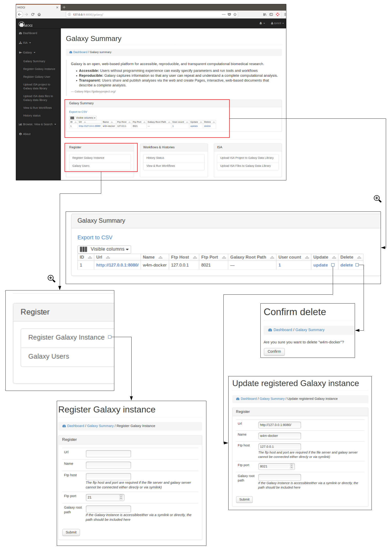Image resolution: width=392 pixels, height=554 pixels.
Task: Click View & Run Workflows in Workflows & Histories panel
Action: click(174, 166)
